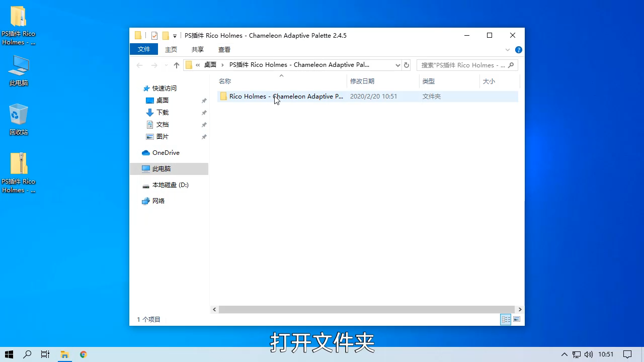644x362 pixels.
Task: Click the back navigation arrow
Action: pos(139,65)
